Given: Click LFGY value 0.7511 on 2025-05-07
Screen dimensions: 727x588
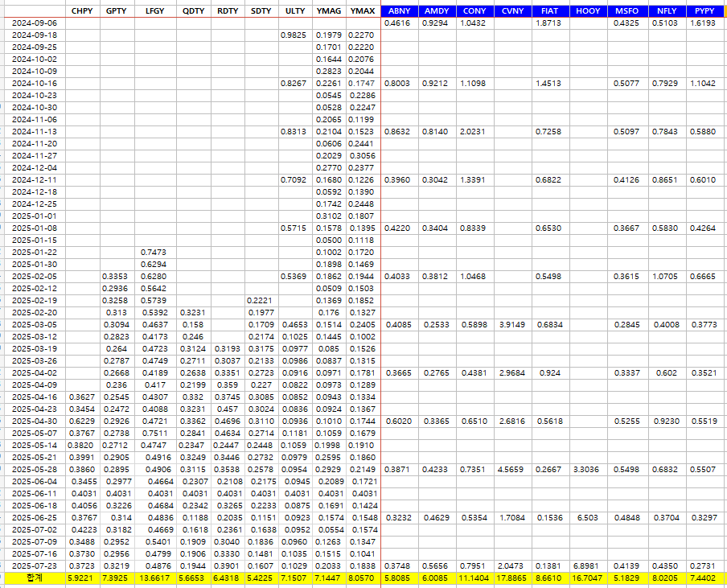Looking at the screenshot, I should tap(155, 433).
